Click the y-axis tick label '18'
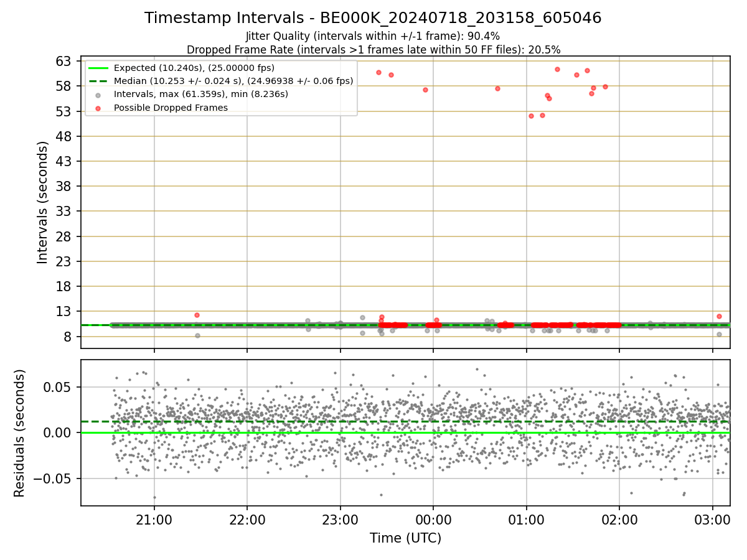 [x=63, y=286]
